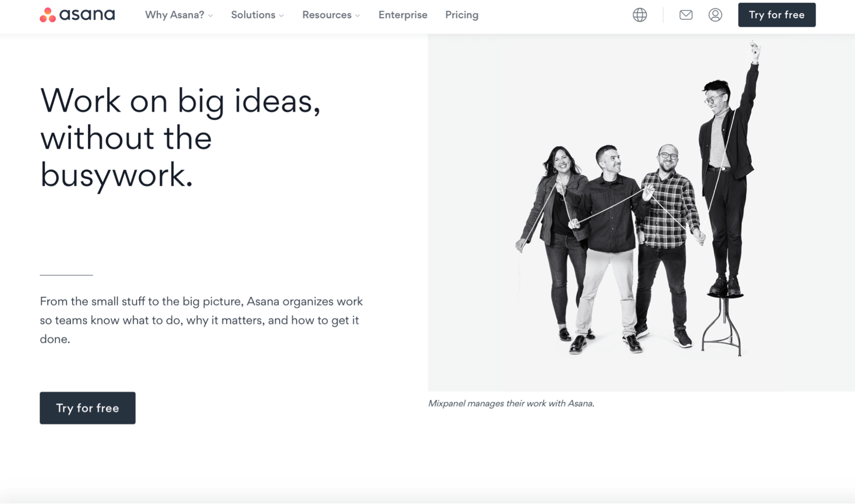Click the paragraph describing Asana organizing work
The image size is (855, 504).
[201, 320]
